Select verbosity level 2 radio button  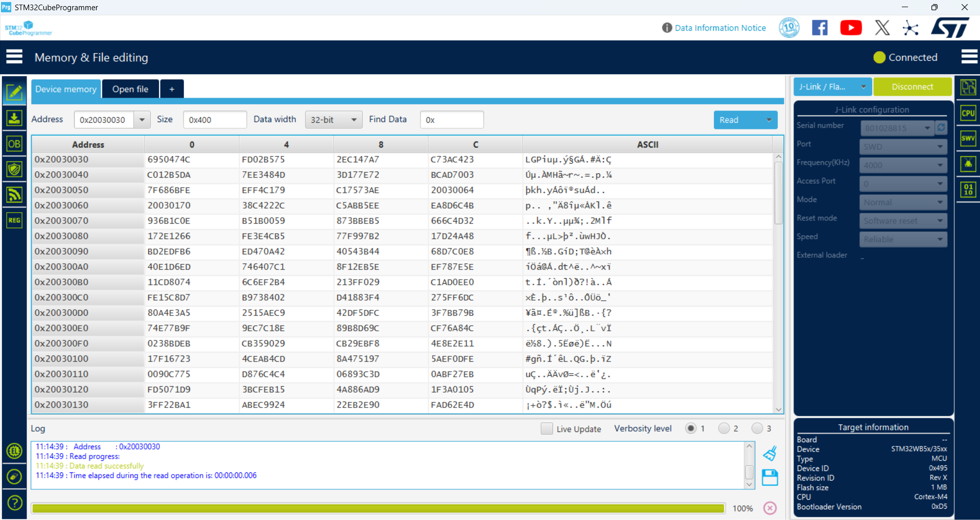pyautogui.click(x=724, y=428)
